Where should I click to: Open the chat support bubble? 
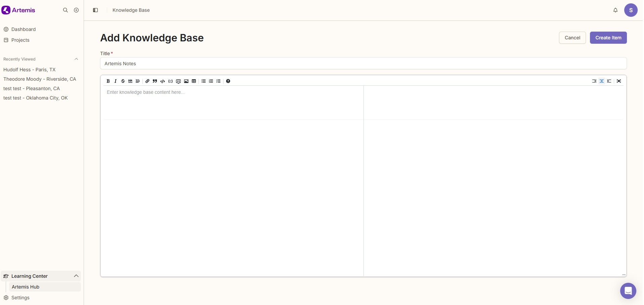pyautogui.click(x=628, y=291)
